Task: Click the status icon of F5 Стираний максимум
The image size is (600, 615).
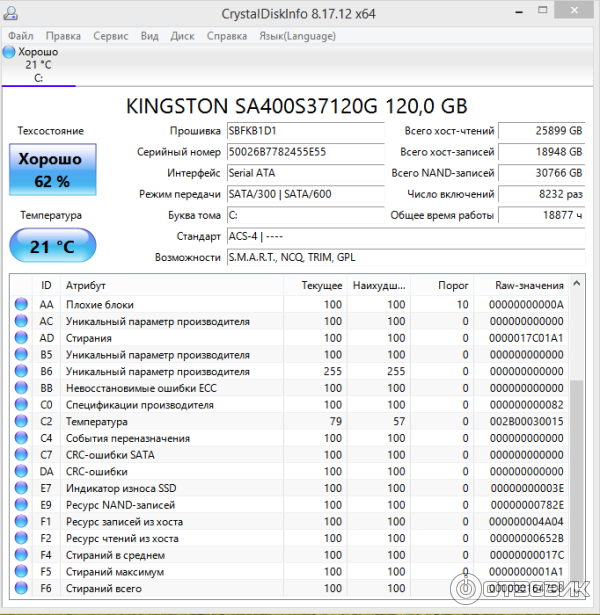Action: [21, 571]
